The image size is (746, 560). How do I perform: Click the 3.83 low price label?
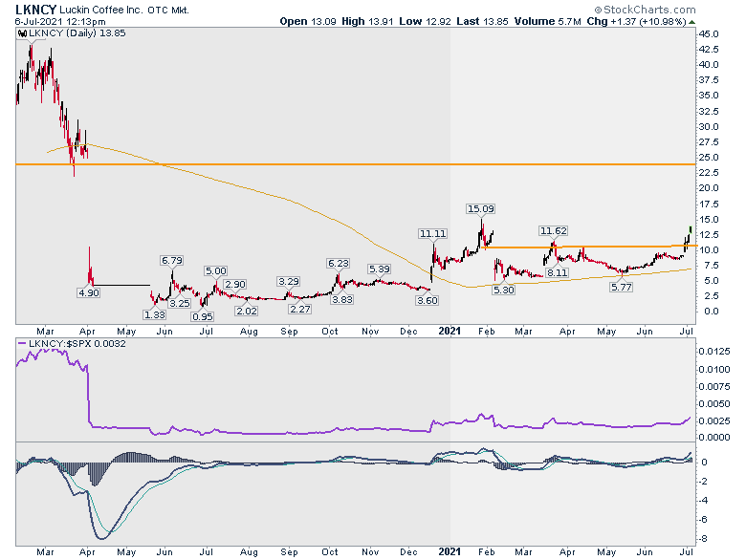click(342, 300)
